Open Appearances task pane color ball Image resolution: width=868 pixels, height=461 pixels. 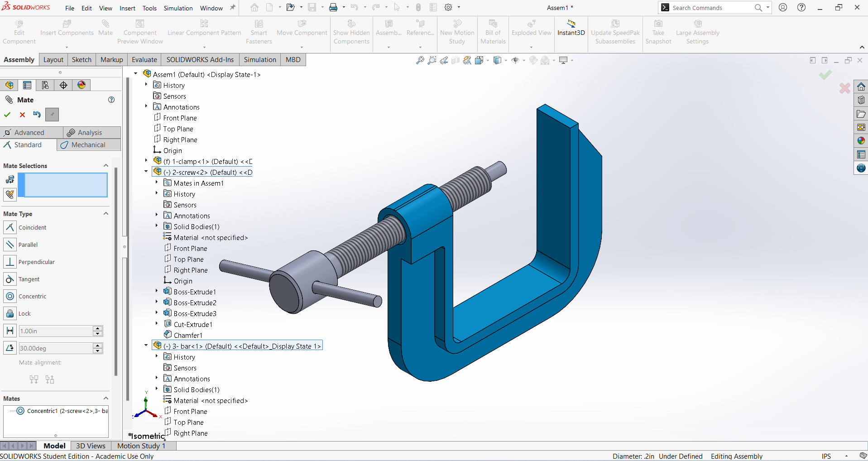(x=861, y=141)
